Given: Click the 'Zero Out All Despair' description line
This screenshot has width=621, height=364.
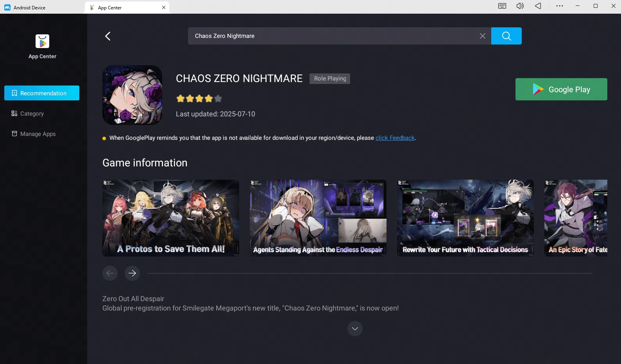Looking at the screenshot, I should [133, 299].
